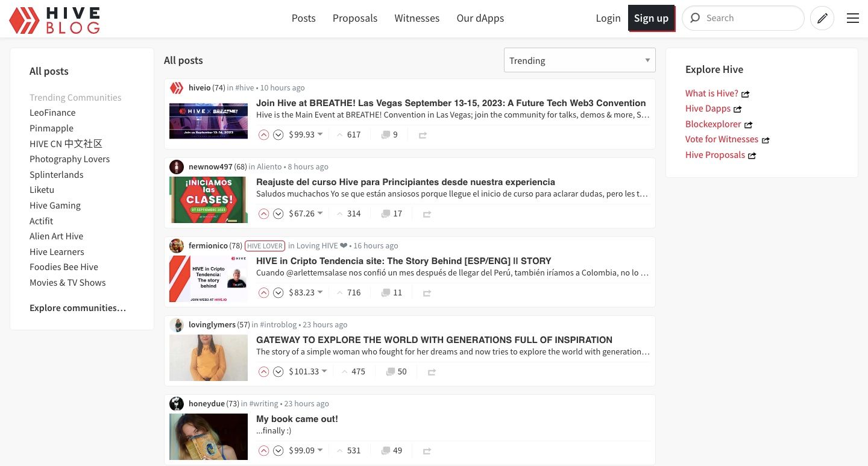Viewport: 868px width, 466px height.
Task: Open the Hive Proposals link
Action: pyautogui.click(x=720, y=155)
